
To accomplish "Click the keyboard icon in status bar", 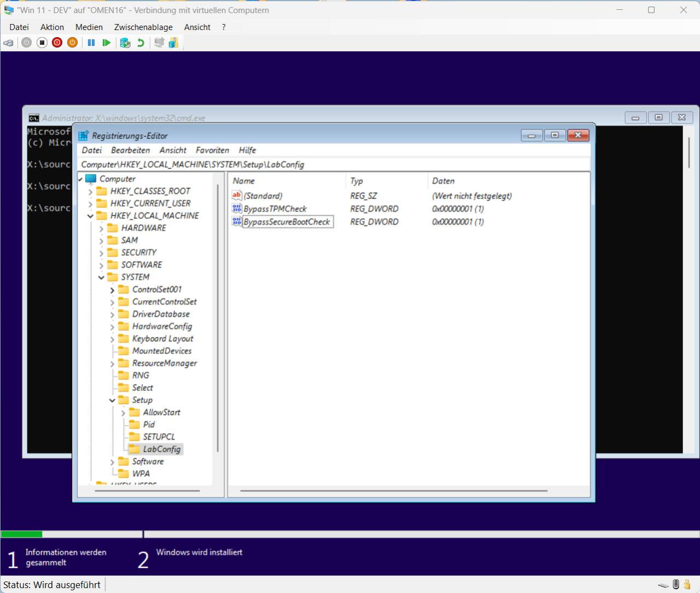I will pyautogui.click(x=663, y=585).
